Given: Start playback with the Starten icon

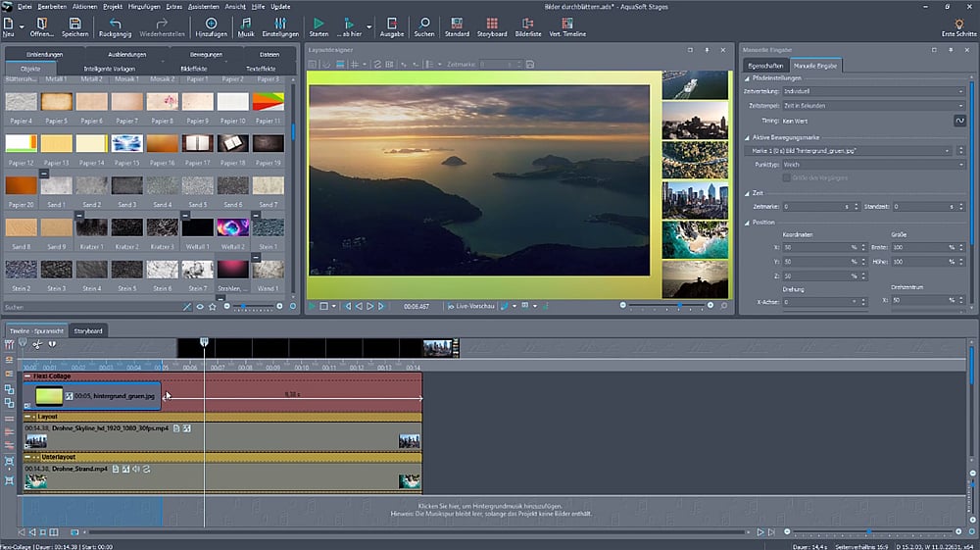Looking at the screenshot, I should click(x=318, y=24).
